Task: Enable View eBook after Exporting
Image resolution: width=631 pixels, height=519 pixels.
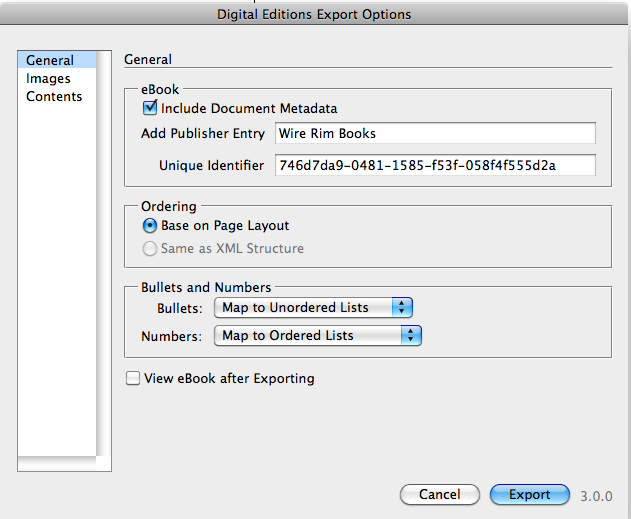Action: pyautogui.click(x=133, y=379)
